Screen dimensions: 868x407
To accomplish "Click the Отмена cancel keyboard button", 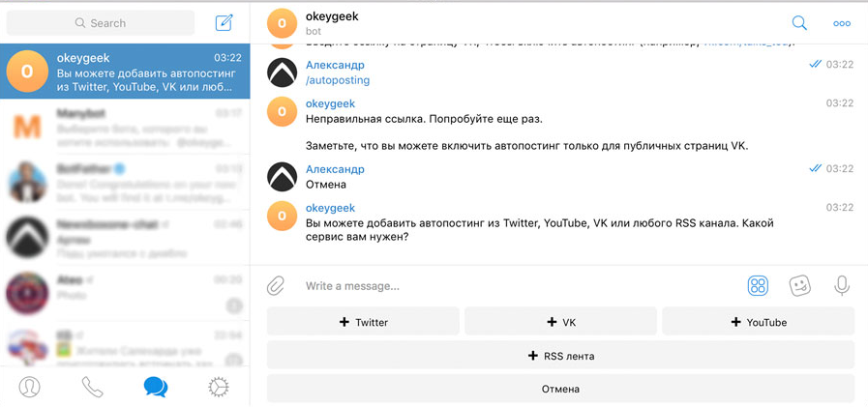I will (560, 389).
